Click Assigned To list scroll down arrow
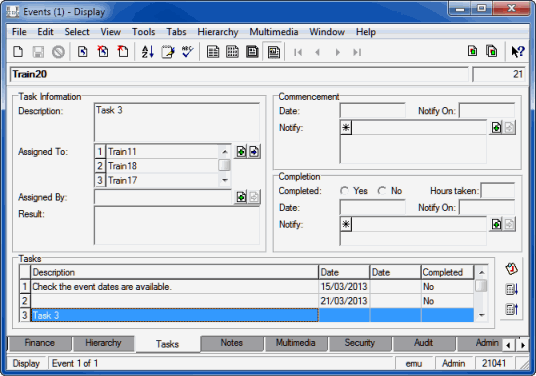 225,180
